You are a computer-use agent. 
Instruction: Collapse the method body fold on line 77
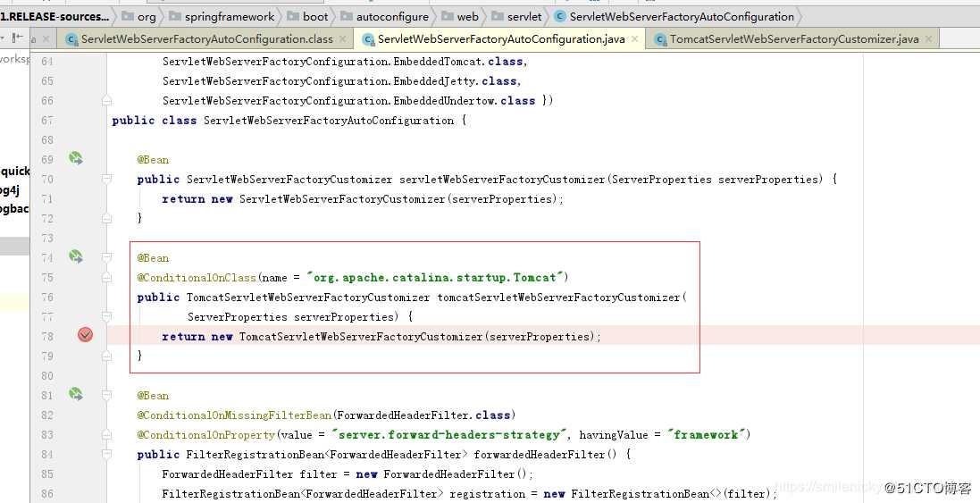click(x=107, y=317)
